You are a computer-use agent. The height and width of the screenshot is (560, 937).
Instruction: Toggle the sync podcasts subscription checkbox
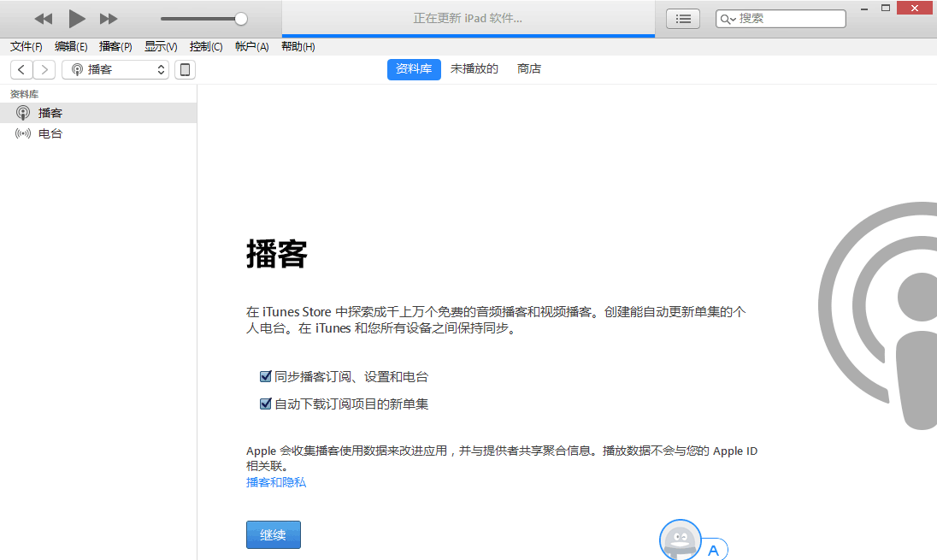266,376
